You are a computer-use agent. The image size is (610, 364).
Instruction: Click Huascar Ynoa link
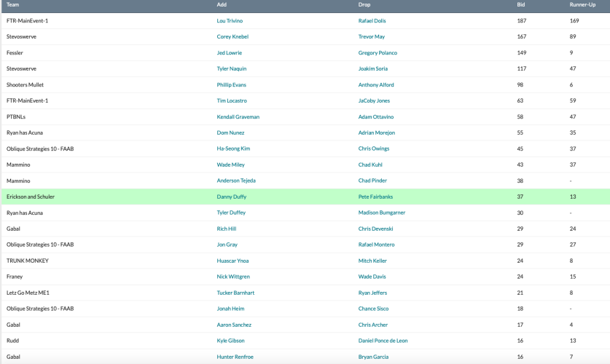(232, 261)
